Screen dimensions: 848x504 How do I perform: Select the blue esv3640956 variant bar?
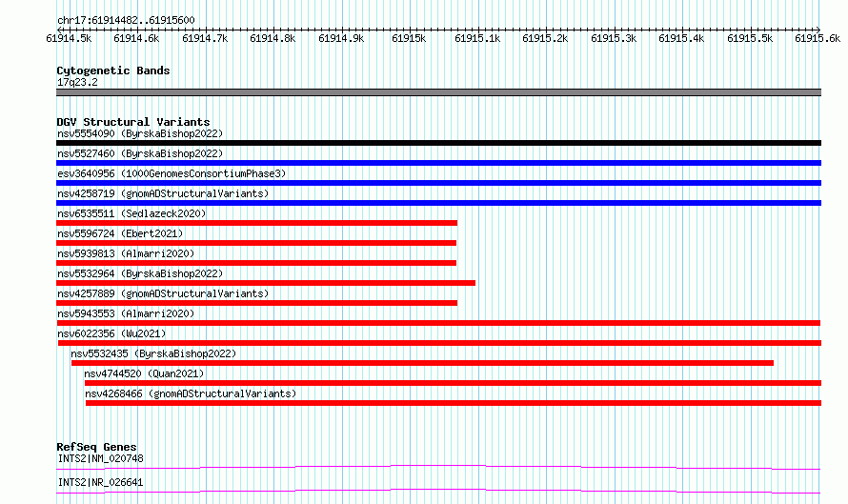click(438, 183)
